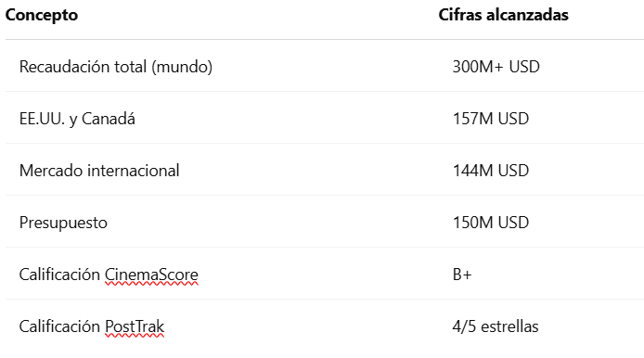
Task: Select the B+ rating cell
Action: 462,275
